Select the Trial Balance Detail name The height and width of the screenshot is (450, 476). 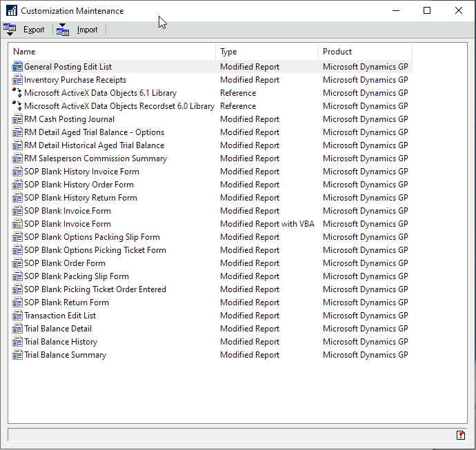pos(58,329)
